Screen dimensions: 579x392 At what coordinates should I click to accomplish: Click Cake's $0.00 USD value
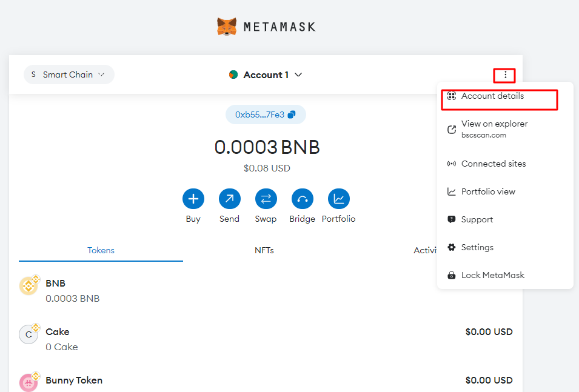point(489,332)
